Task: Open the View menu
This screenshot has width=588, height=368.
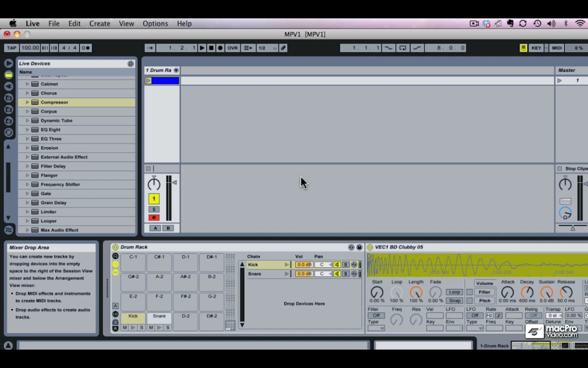Action: coord(126,23)
